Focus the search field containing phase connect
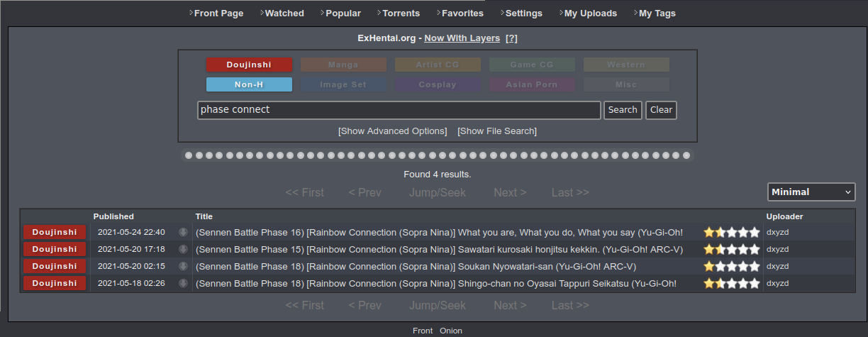 [x=399, y=110]
